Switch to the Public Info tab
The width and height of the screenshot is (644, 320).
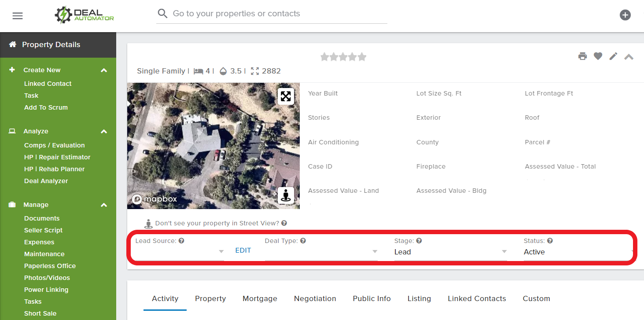click(372, 298)
